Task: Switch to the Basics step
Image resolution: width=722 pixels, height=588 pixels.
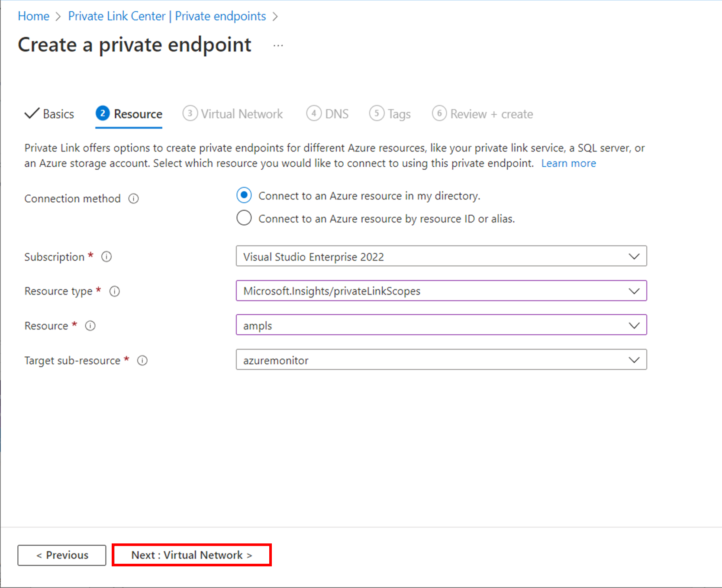Action: (x=58, y=113)
